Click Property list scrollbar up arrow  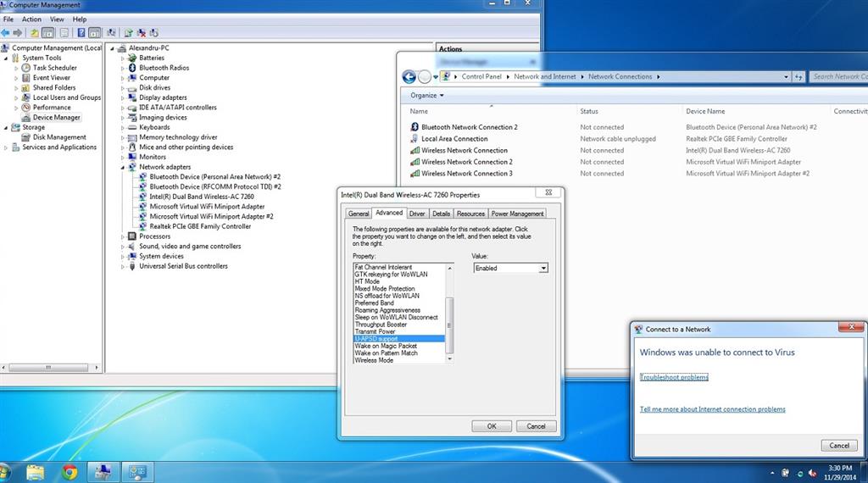449,269
